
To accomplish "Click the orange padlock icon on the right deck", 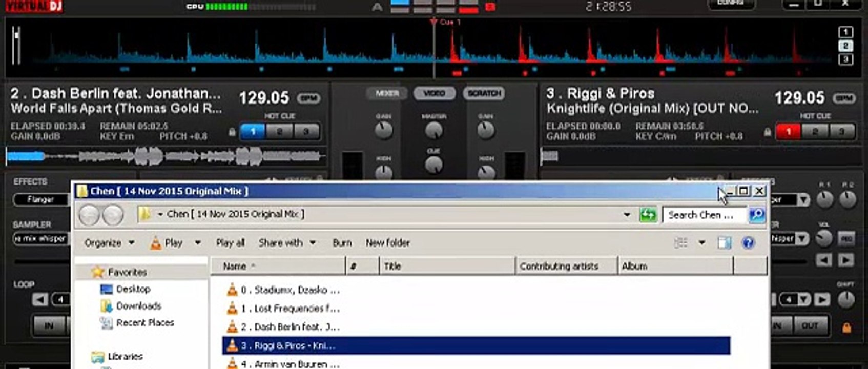I will click(x=846, y=327).
